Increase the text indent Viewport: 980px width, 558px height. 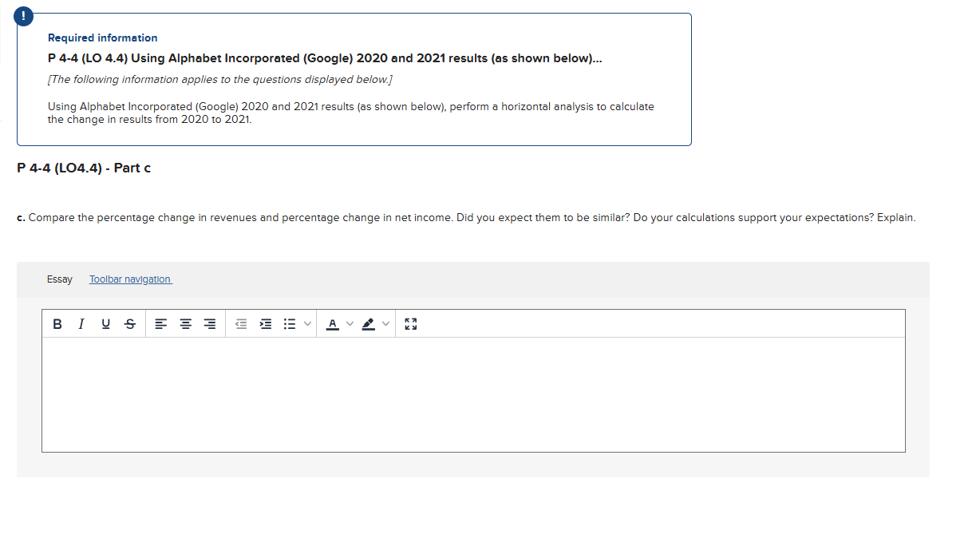(266, 323)
